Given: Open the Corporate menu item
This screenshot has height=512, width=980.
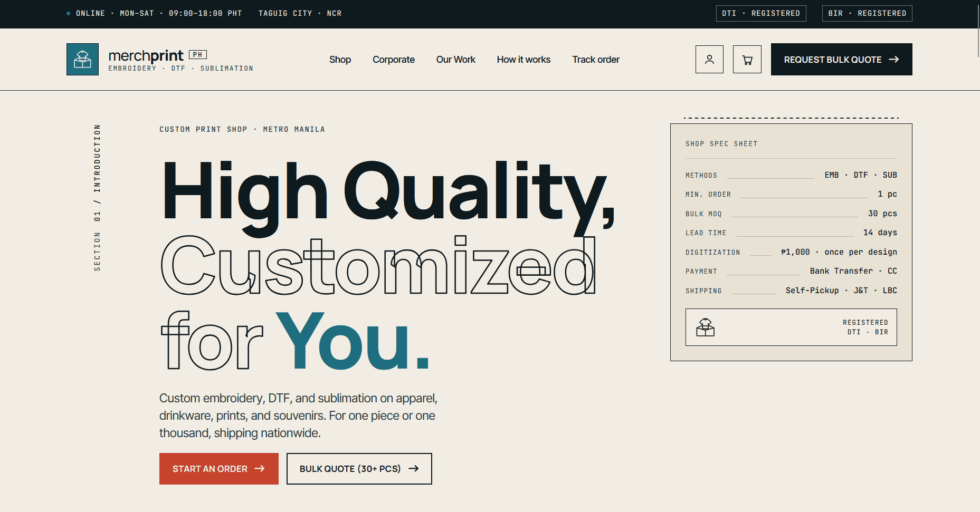Looking at the screenshot, I should (394, 60).
